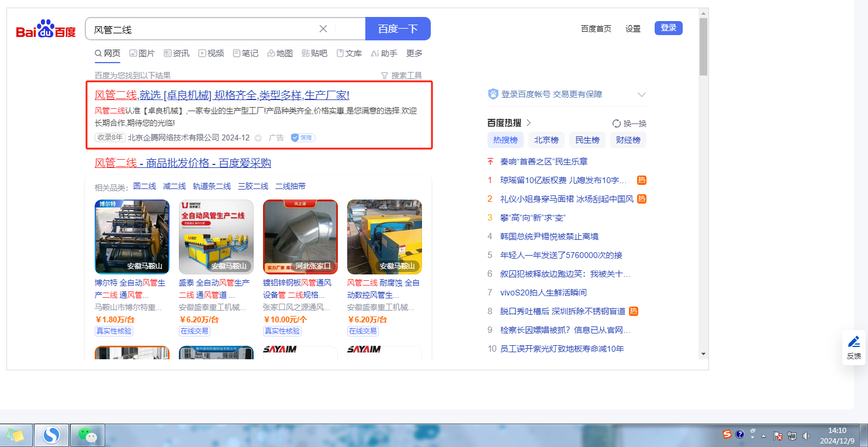The image size is (868, 447).
Task: Open the 更多 tabs menu
Action: click(414, 53)
